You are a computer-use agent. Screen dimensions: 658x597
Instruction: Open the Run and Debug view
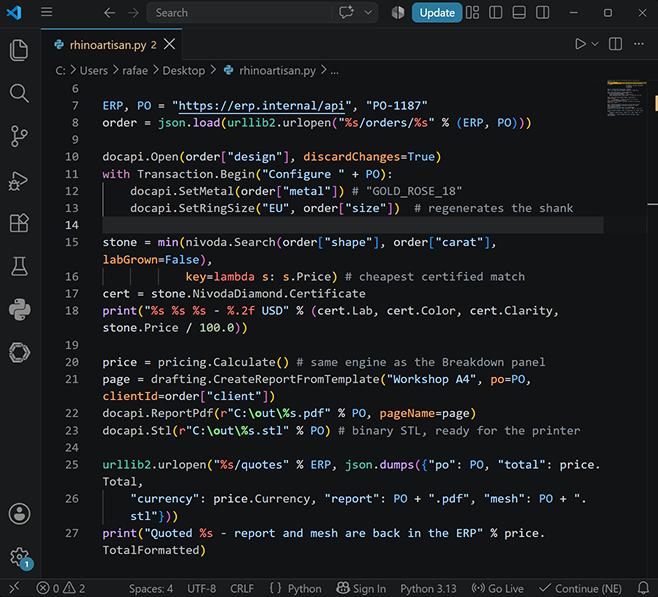pos(19,180)
